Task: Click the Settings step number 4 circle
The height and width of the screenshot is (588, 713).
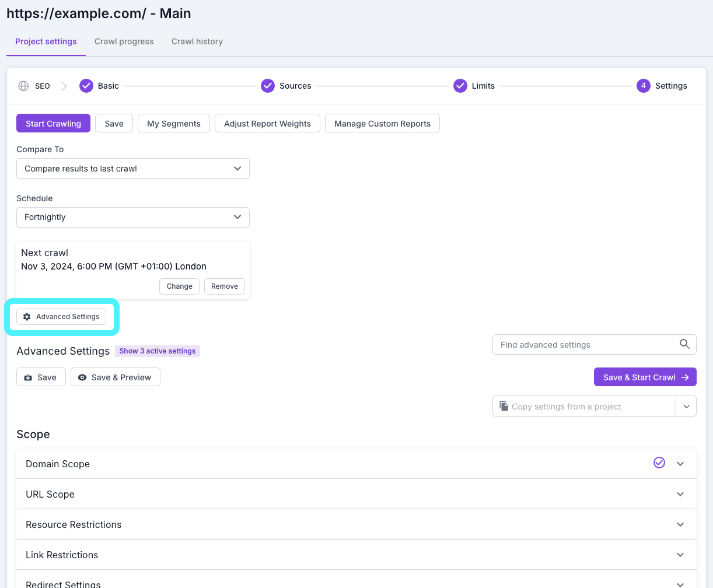Action: [x=644, y=86]
